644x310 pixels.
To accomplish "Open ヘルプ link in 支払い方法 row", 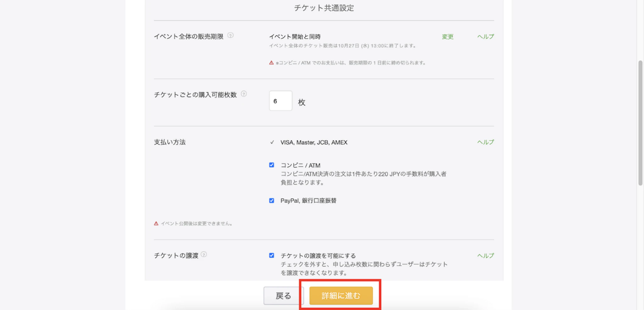I will tap(485, 142).
